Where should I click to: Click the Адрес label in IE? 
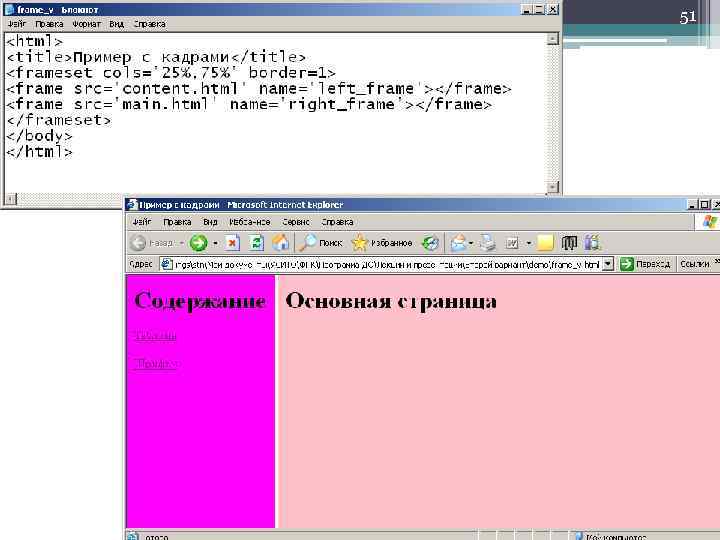[x=141, y=264]
